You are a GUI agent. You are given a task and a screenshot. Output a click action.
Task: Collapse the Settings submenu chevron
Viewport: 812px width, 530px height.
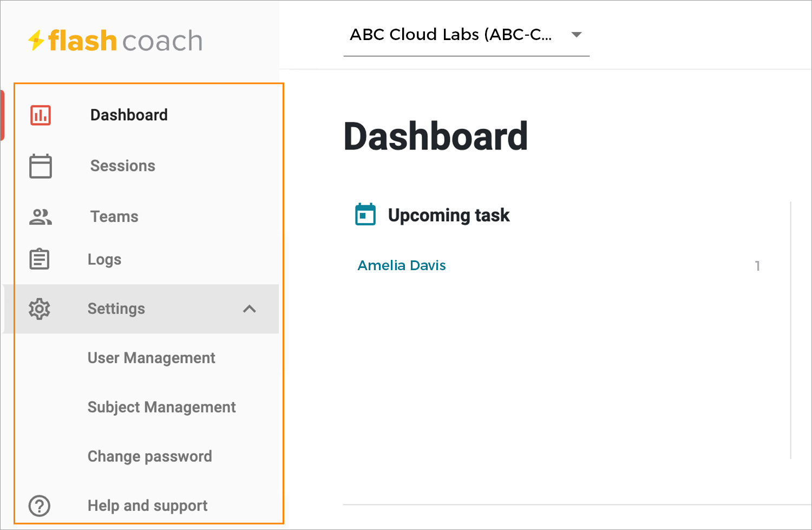(x=250, y=309)
